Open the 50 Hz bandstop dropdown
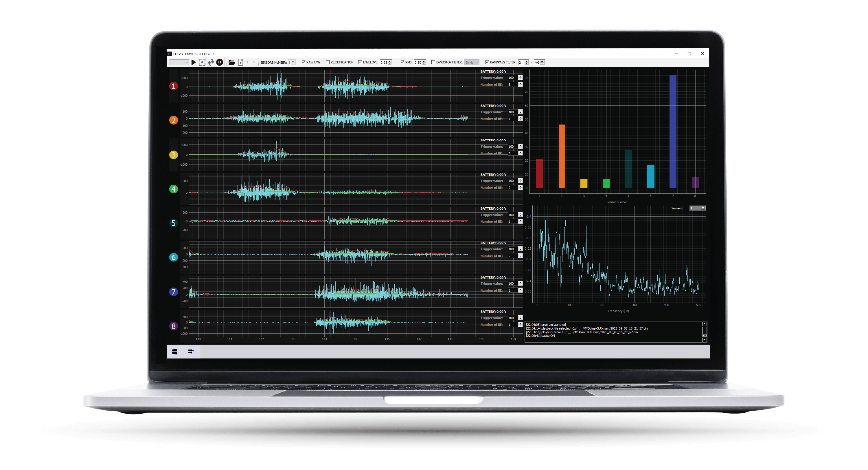This screenshot has height=470, width=868. tap(471, 62)
